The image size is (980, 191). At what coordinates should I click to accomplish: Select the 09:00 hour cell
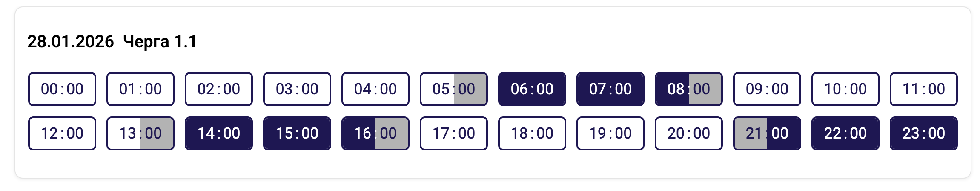tap(767, 89)
